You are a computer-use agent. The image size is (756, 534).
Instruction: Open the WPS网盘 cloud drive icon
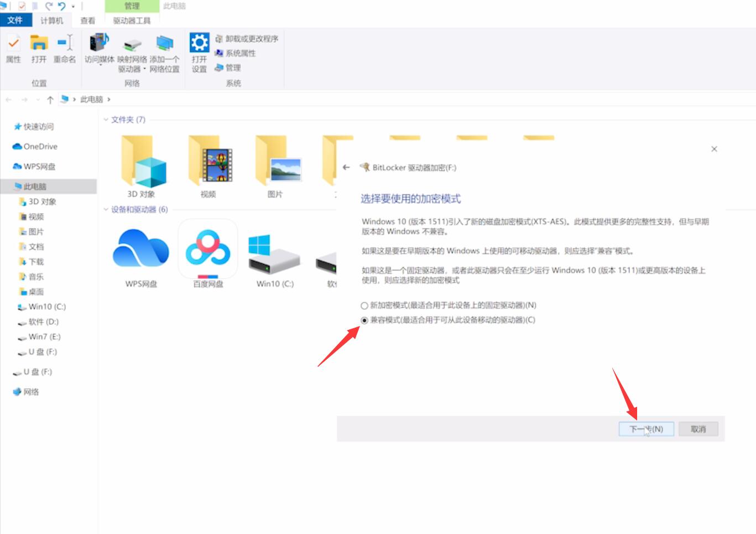pyautogui.click(x=141, y=257)
